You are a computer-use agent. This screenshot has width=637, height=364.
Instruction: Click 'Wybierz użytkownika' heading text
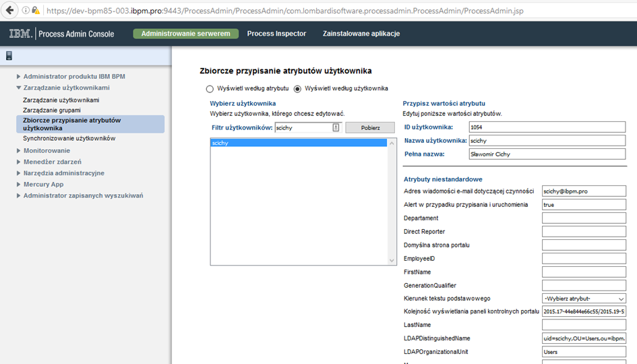(x=243, y=104)
